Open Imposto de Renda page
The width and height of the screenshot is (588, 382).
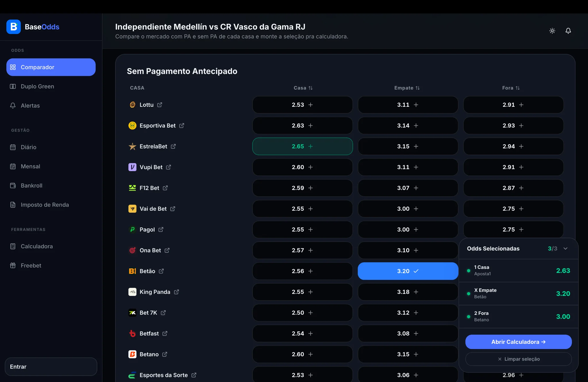tap(51, 205)
